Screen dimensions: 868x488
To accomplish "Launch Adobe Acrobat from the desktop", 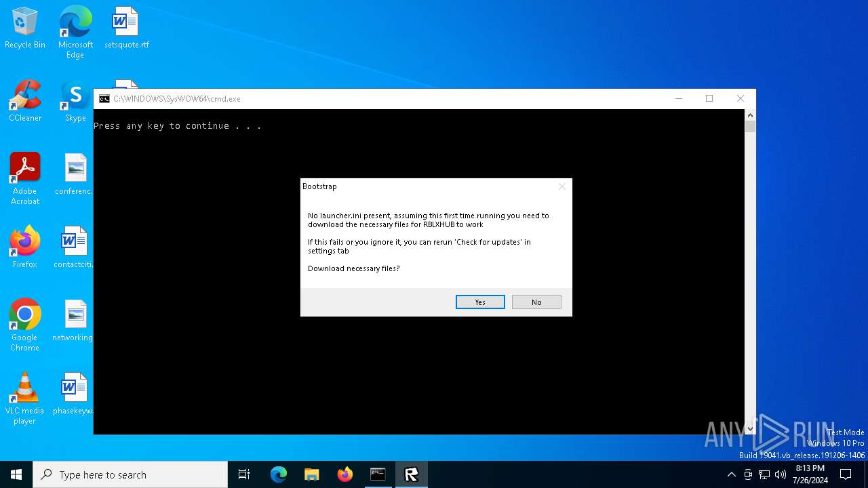I will tap(25, 179).
